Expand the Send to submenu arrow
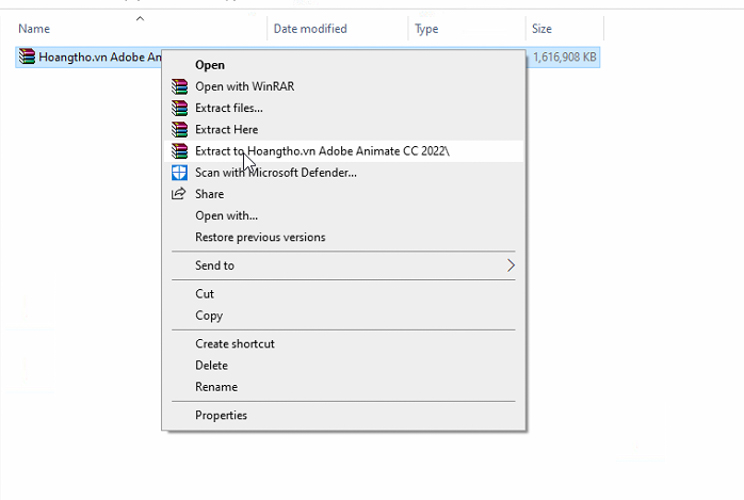The height and width of the screenshot is (500, 744). [511, 265]
